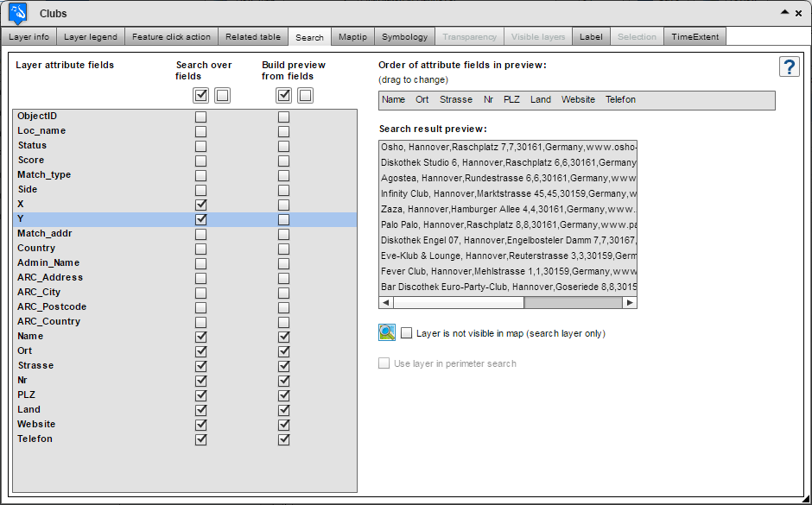Select the Fever Club result row
The height and width of the screenshot is (505, 812).
(508, 271)
